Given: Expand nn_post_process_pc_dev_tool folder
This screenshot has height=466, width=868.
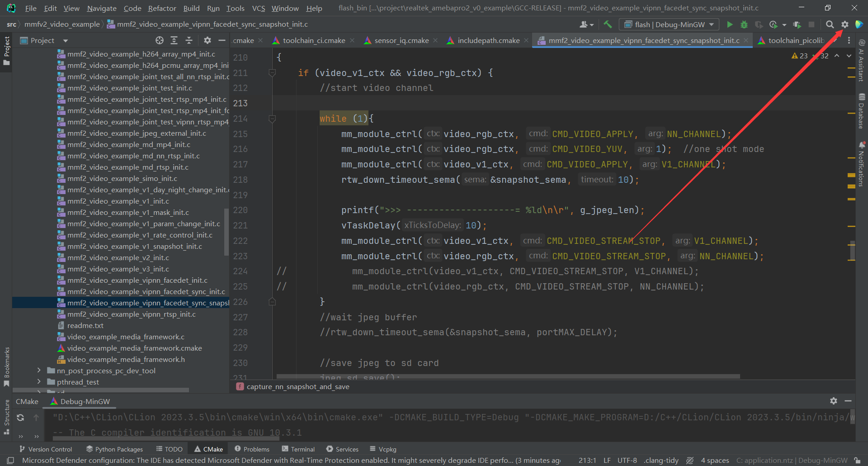Looking at the screenshot, I should pyautogui.click(x=39, y=371).
